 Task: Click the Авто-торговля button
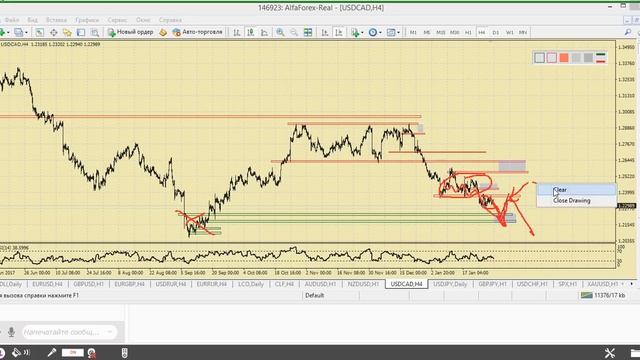[x=198, y=32]
